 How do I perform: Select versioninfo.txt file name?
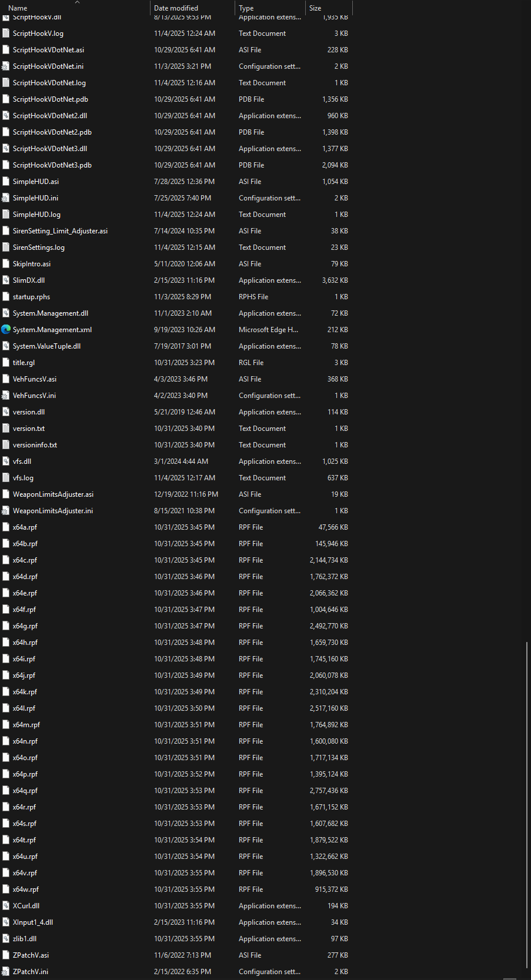[x=35, y=445]
